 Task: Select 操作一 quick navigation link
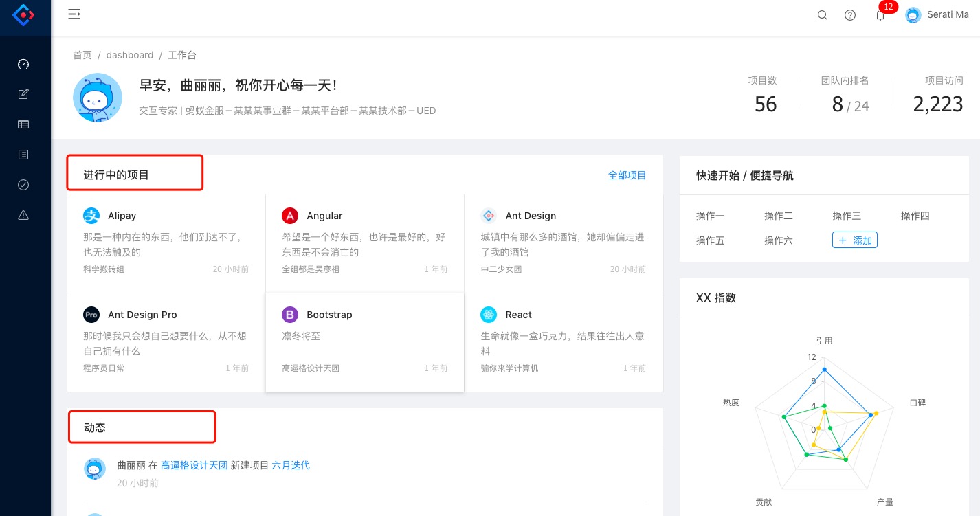point(710,216)
